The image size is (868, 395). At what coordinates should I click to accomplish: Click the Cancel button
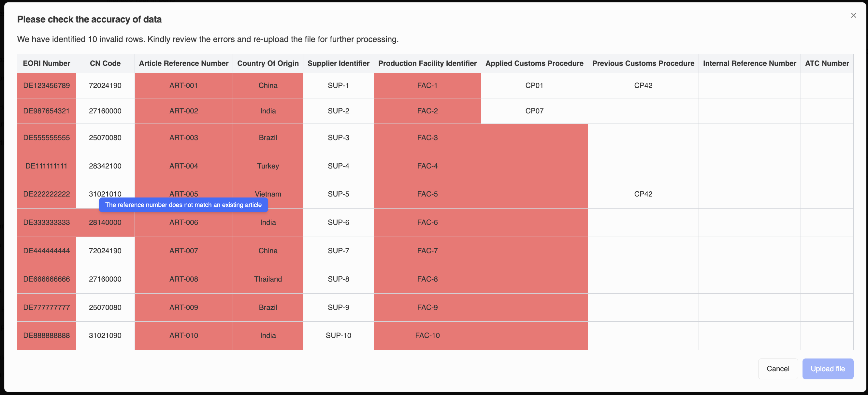pos(778,369)
